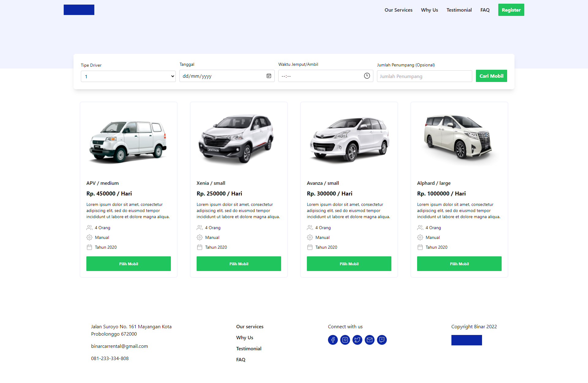Image resolution: width=588 pixels, height=383 pixels.
Task: Open the Waktu Jemput/Ambil time field
Action: [318, 76]
